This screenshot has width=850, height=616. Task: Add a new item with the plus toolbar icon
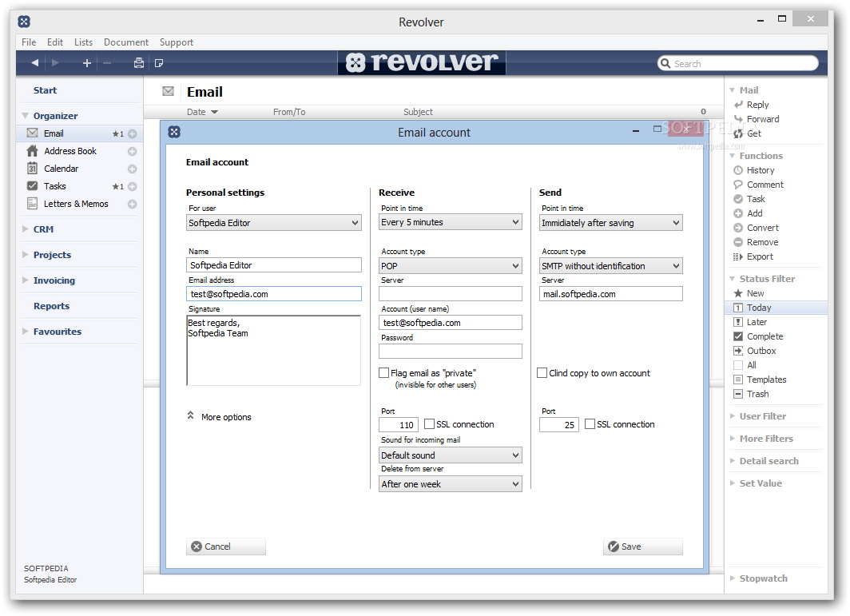tap(87, 63)
